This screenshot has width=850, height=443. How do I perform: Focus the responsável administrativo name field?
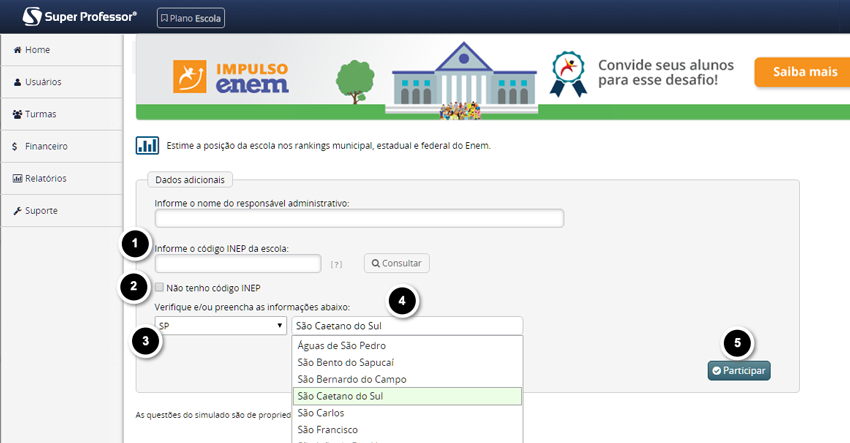359,219
